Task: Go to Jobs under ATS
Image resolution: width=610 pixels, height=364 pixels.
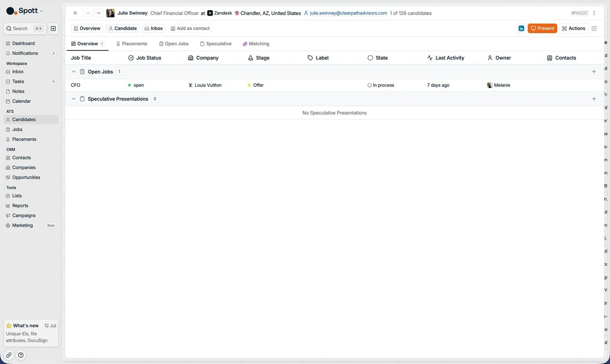Action: [x=31, y=129]
